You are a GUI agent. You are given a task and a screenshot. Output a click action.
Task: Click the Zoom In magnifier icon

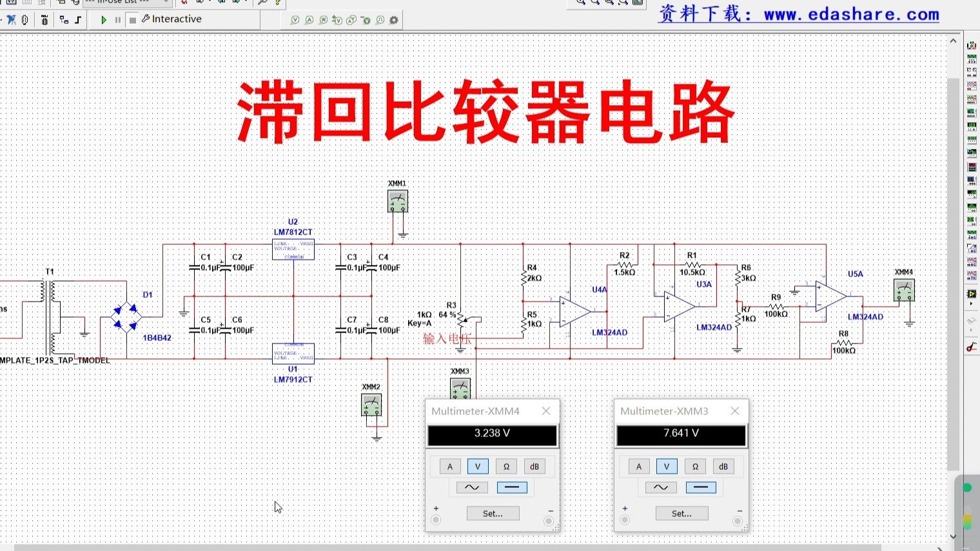581,4
